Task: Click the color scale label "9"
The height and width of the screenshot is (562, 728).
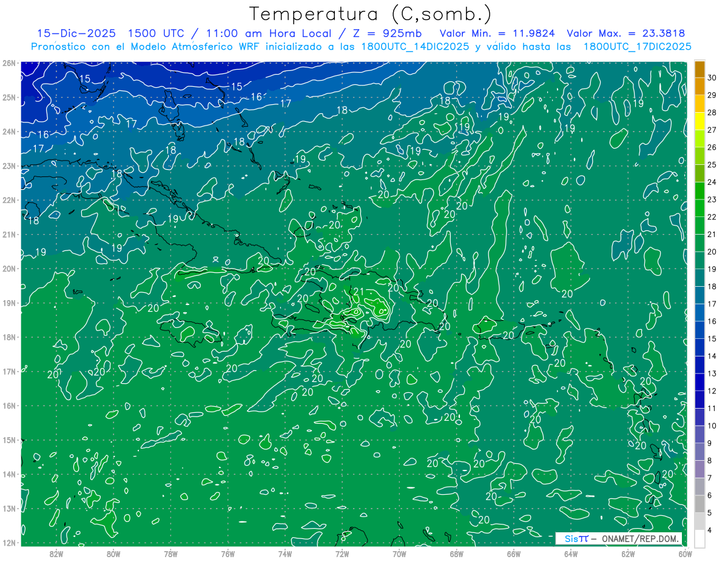Action: point(710,443)
